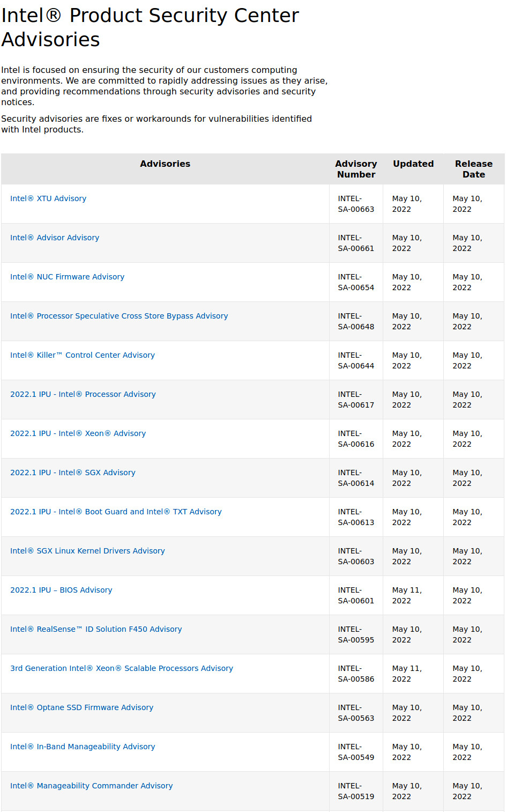Image resolution: width=506 pixels, height=812 pixels.
Task: Open Intel Killer Control Center Advisory
Action: [83, 355]
